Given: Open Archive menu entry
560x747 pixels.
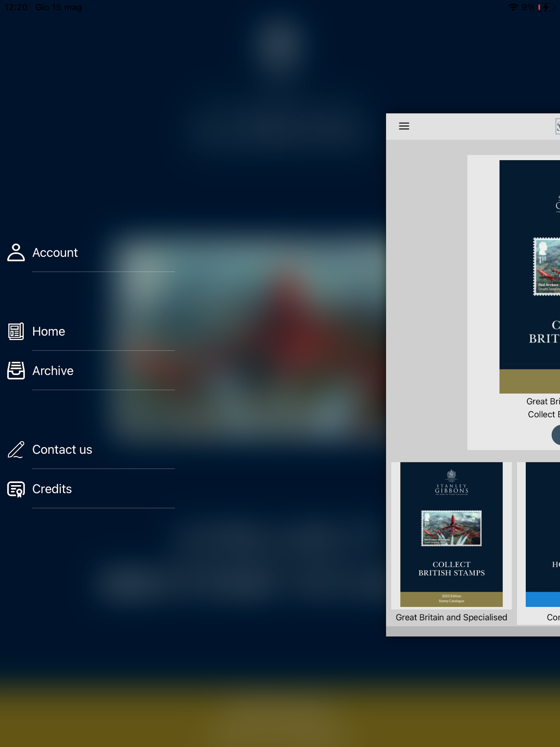Looking at the screenshot, I should tap(53, 371).
